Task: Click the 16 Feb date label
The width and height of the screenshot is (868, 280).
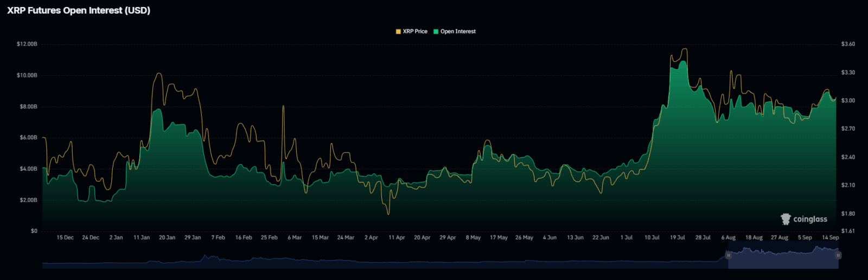Action: [244, 238]
